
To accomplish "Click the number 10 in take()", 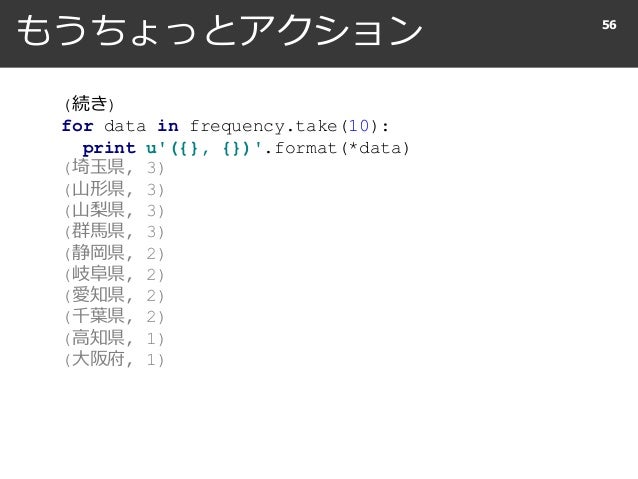I will [358, 126].
